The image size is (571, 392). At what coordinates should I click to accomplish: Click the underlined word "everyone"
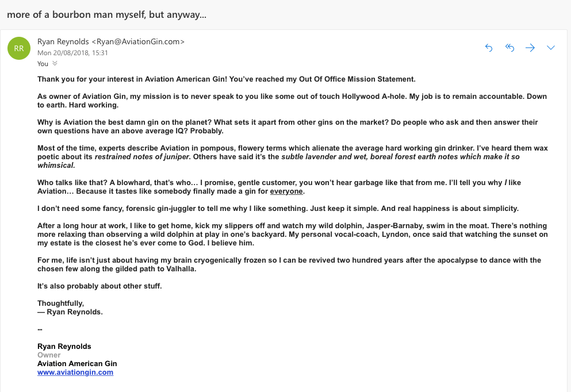click(x=286, y=191)
